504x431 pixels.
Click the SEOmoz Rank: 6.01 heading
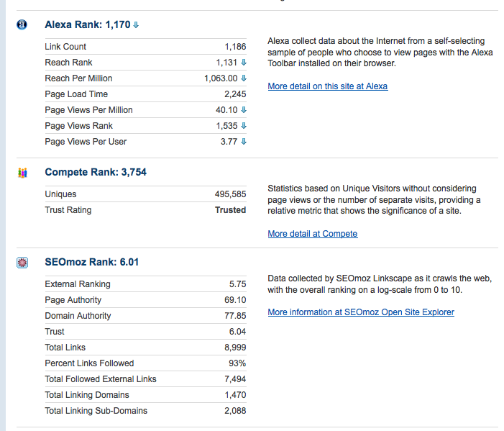[x=91, y=262]
